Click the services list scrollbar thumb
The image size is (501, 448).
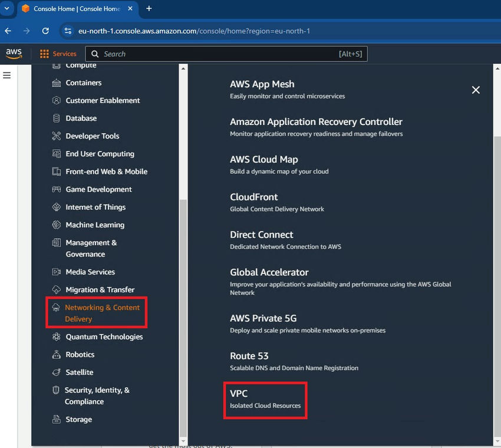(497, 285)
